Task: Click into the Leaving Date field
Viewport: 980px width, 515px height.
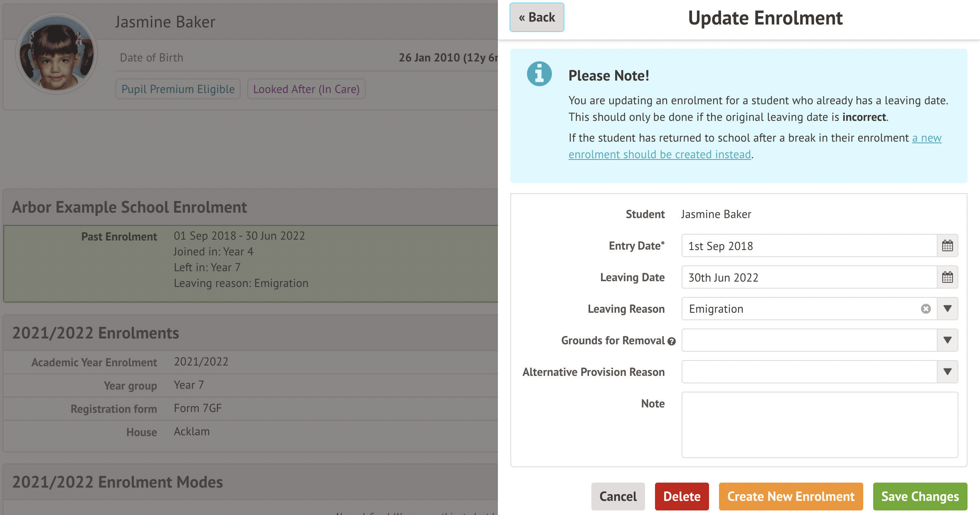Action: pyautogui.click(x=808, y=277)
